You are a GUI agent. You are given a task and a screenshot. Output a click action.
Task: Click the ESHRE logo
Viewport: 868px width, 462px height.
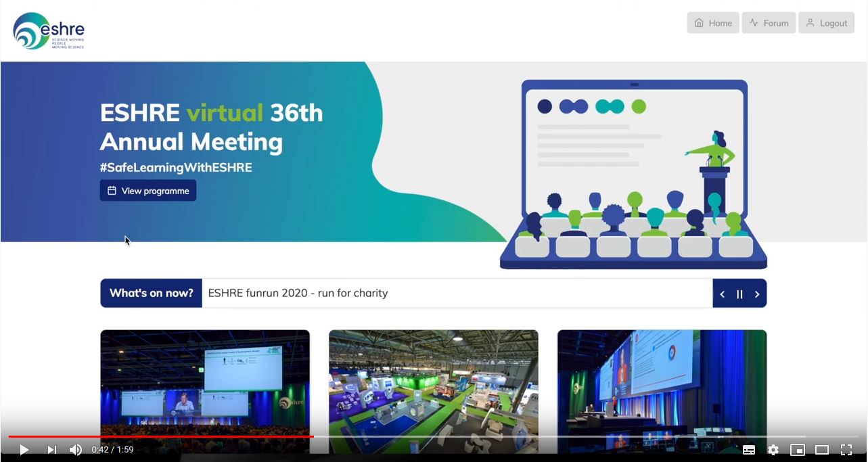49,31
